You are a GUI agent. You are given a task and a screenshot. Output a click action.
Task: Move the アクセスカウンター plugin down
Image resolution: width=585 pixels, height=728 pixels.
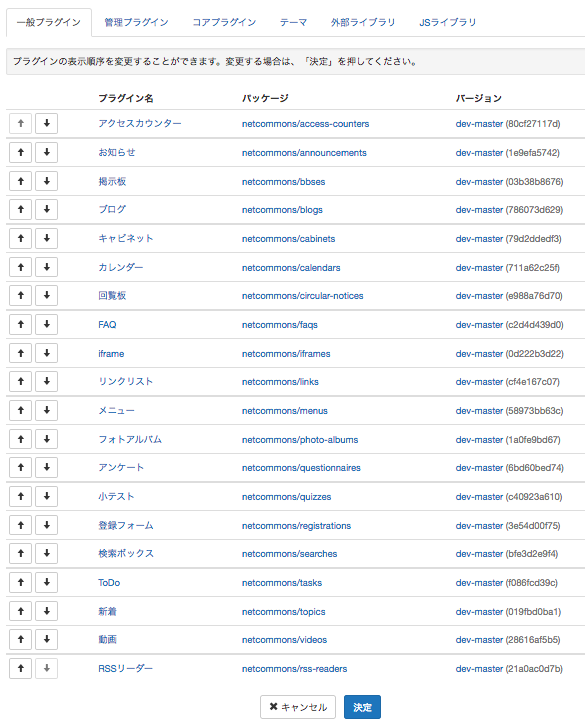click(x=46, y=124)
